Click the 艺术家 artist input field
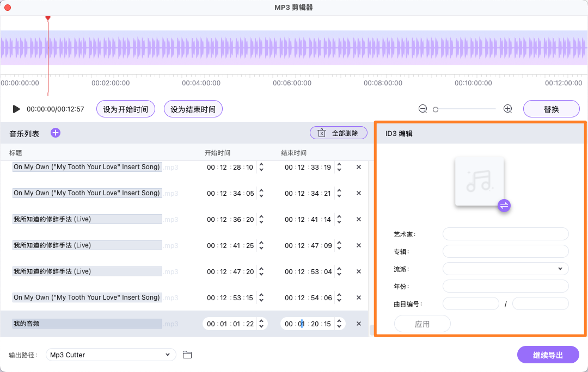This screenshot has width=588, height=372. click(505, 234)
